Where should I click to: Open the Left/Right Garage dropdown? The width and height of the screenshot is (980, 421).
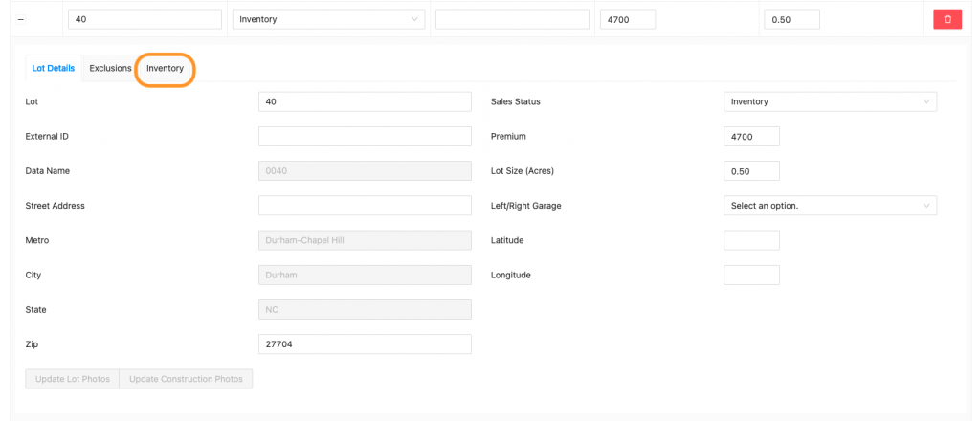(x=830, y=206)
